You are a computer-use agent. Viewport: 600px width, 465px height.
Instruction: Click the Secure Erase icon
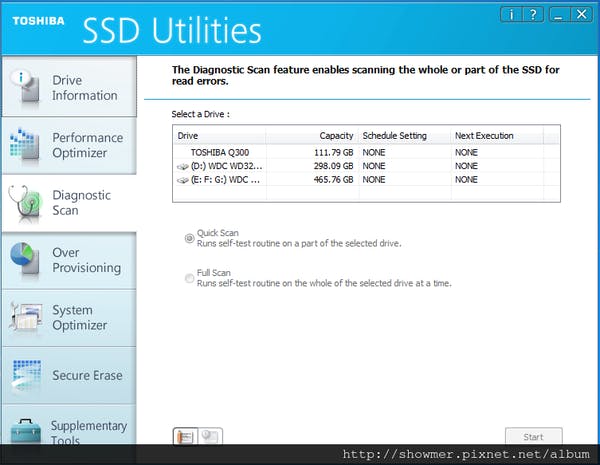point(24,375)
